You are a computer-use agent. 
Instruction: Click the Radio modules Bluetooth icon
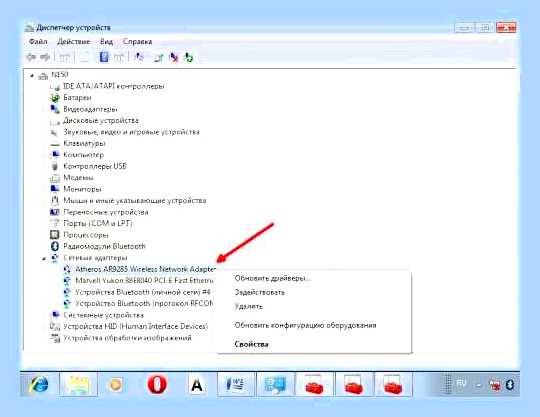pos(54,246)
